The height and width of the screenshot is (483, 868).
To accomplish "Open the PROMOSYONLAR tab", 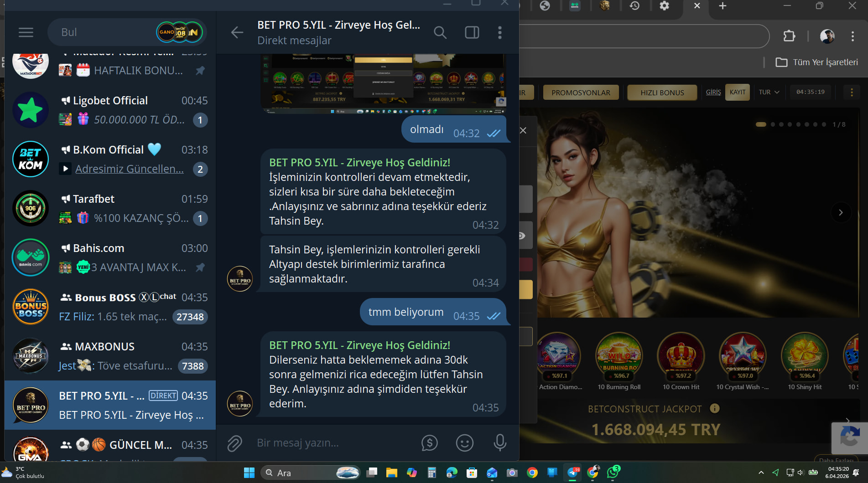I will (x=581, y=92).
